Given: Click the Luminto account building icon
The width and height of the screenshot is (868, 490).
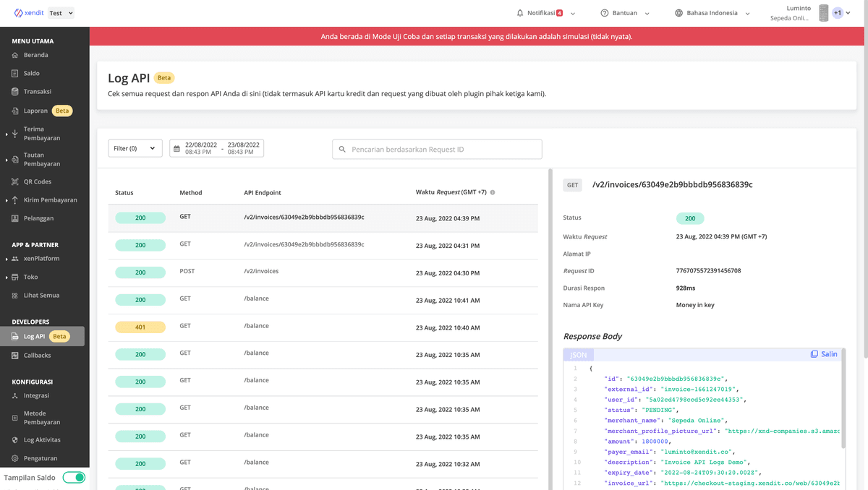Looking at the screenshot, I should pyautogui.click(x=823, y=13).
